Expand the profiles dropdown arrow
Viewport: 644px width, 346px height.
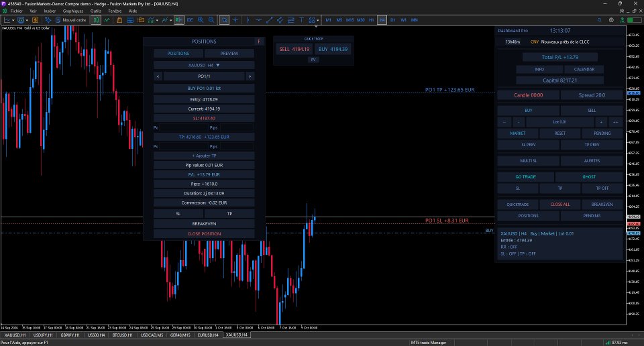[27, 20]
